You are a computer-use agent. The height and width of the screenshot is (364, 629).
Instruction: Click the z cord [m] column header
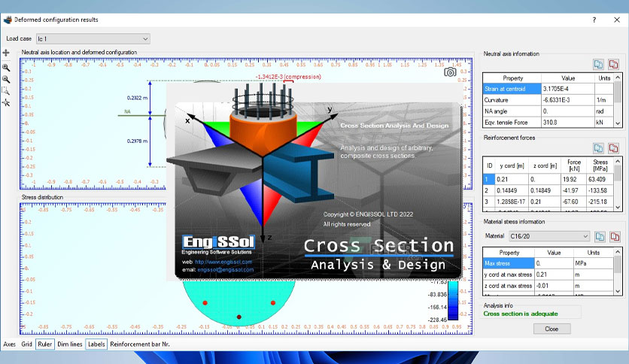(545, 165)
